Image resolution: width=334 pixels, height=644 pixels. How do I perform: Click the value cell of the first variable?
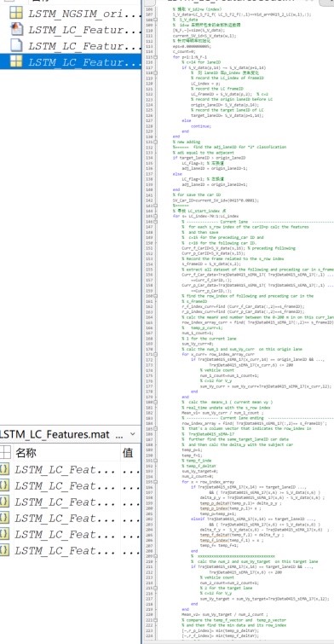point(131,469)
